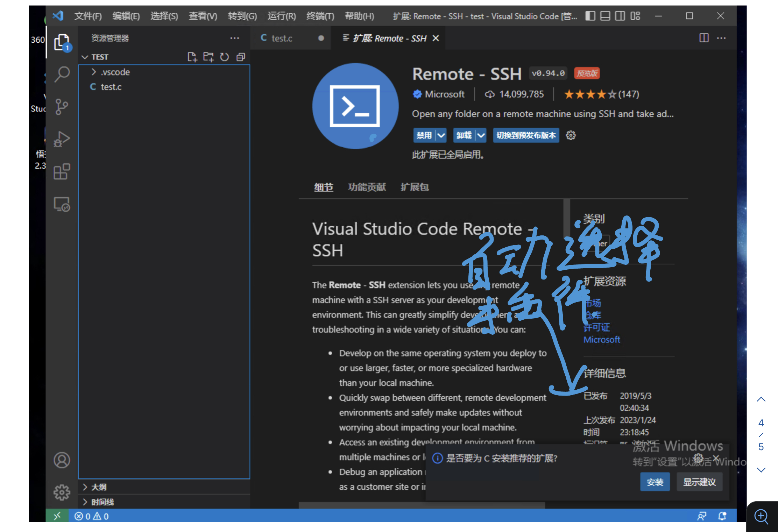The height and width of the screenshot is (532, 778).
Task: Toggle primary sidebar layout icon
Action: pyautogui.click(x=590, y=16)
